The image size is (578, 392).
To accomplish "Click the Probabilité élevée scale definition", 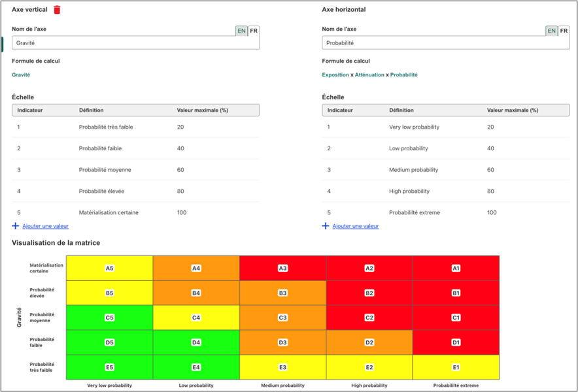I will [102, 191].
